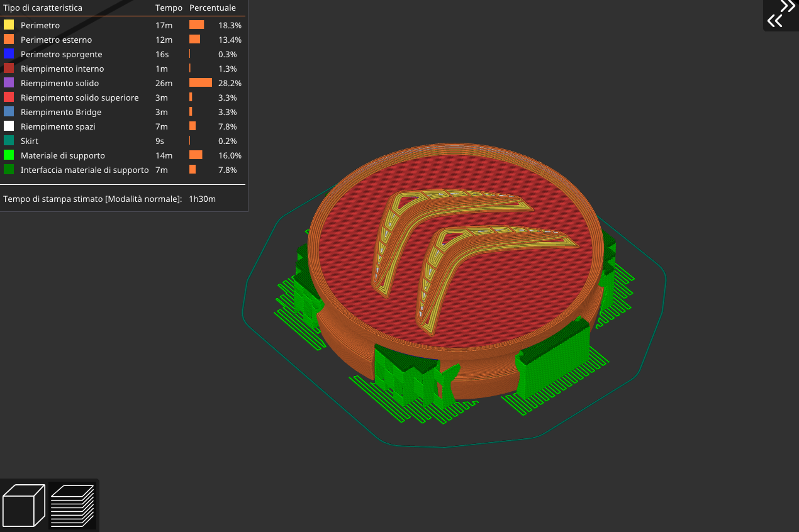Toggle the Interfaccia materiale di supporto swatch

pos(9,170)
